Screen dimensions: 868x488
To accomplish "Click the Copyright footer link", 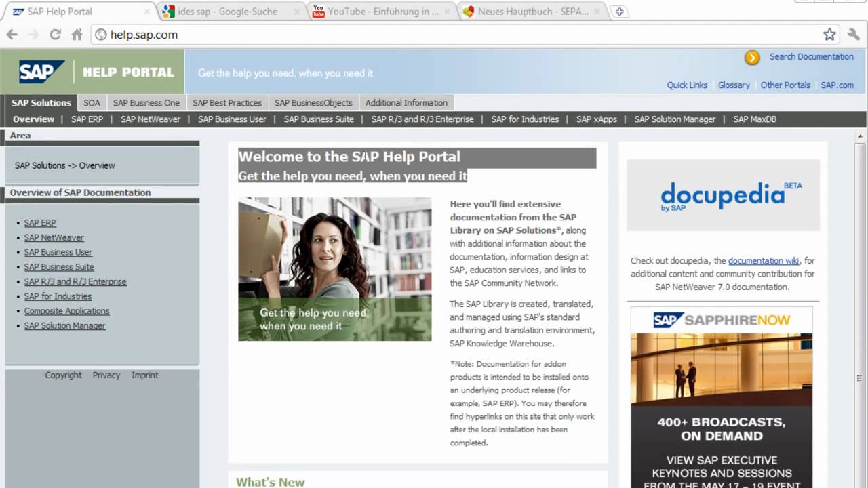I will [x=63, y=375].
